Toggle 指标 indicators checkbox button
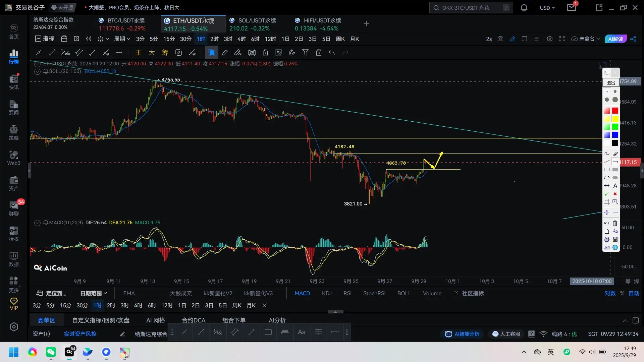644x362 pixels. tap(45, 39)
